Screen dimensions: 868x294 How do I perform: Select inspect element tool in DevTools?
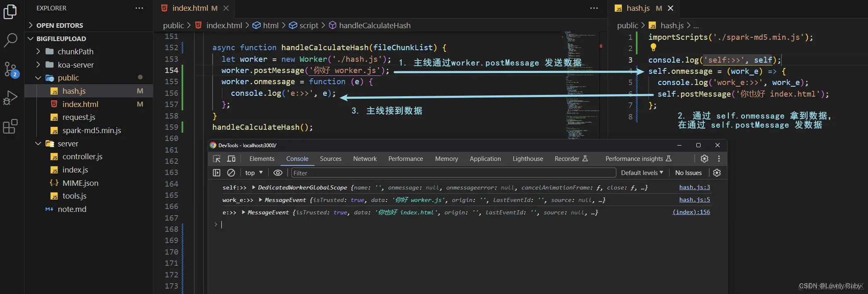tap(216, 159)
